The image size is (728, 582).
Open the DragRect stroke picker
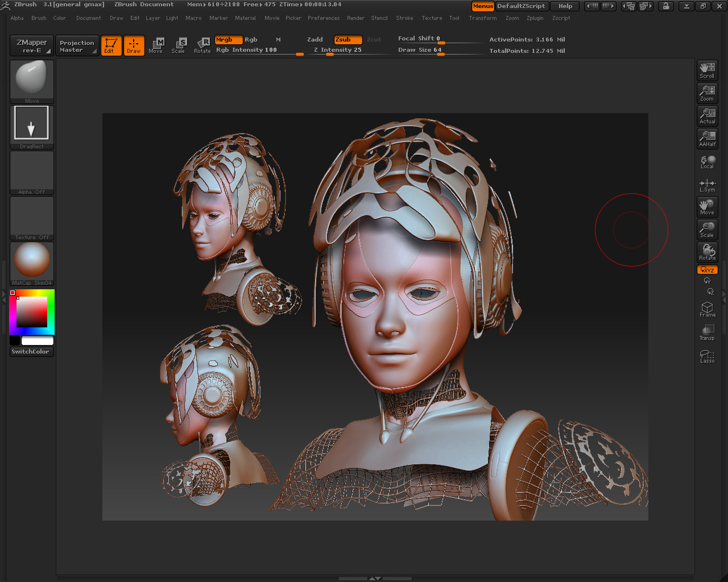tap(32, 127)
